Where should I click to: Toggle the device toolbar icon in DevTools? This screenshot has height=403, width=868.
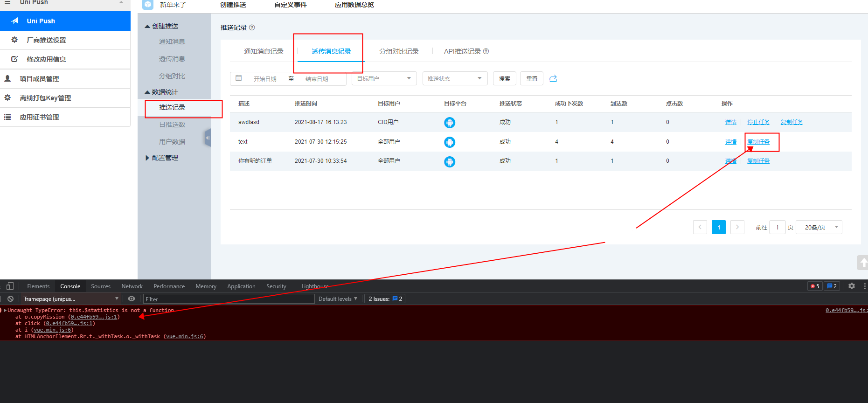[10, 286]
